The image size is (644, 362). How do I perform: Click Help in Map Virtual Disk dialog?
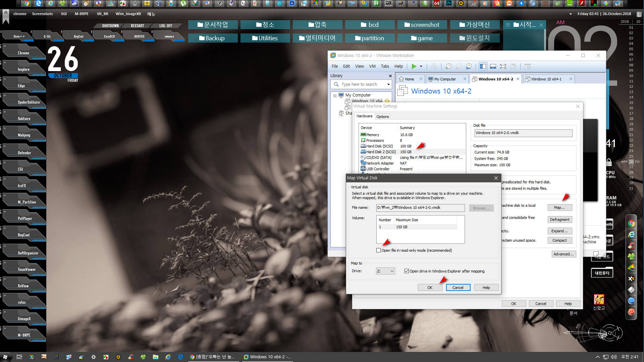click(486, 288)
